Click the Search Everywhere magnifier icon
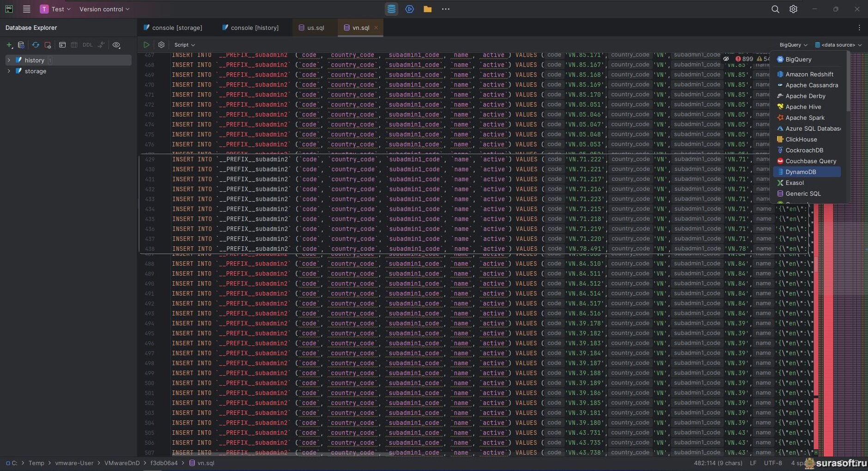 (x=775, y=9)
